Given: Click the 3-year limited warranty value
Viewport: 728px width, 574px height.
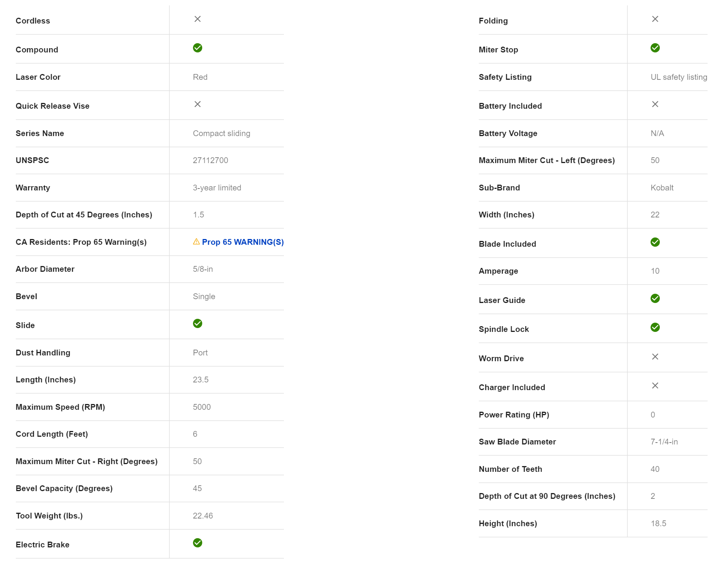Looking at the screenshot, I should tap(217, 188).
